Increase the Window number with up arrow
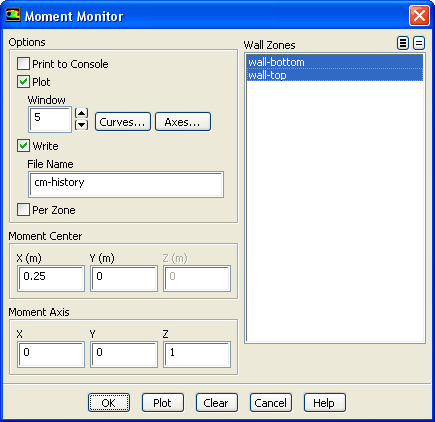 (82, 113)
